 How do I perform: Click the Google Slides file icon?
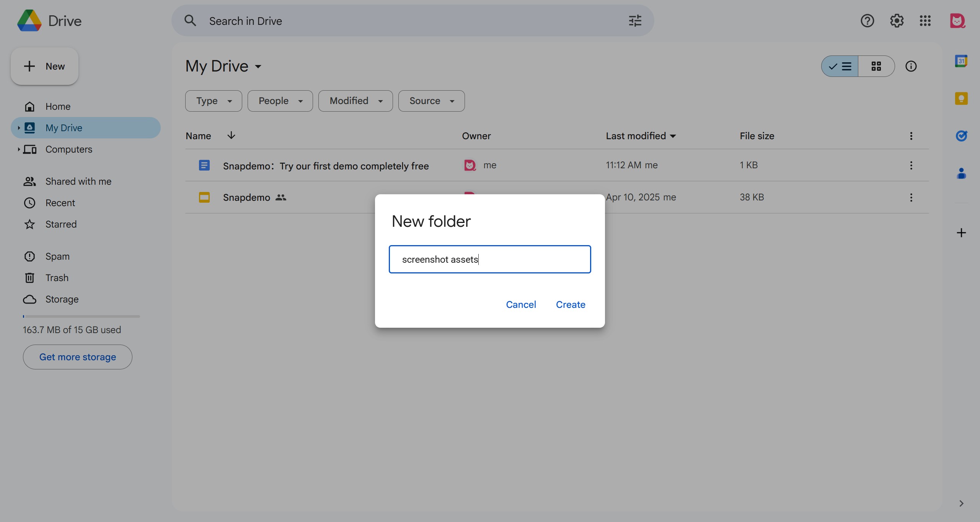(x=204, y=197)
